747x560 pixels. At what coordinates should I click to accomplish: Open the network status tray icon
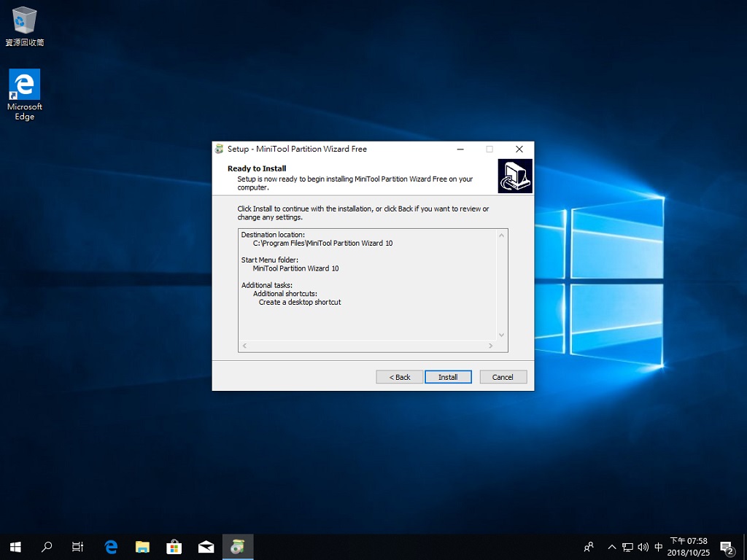[x=627, y=547]
